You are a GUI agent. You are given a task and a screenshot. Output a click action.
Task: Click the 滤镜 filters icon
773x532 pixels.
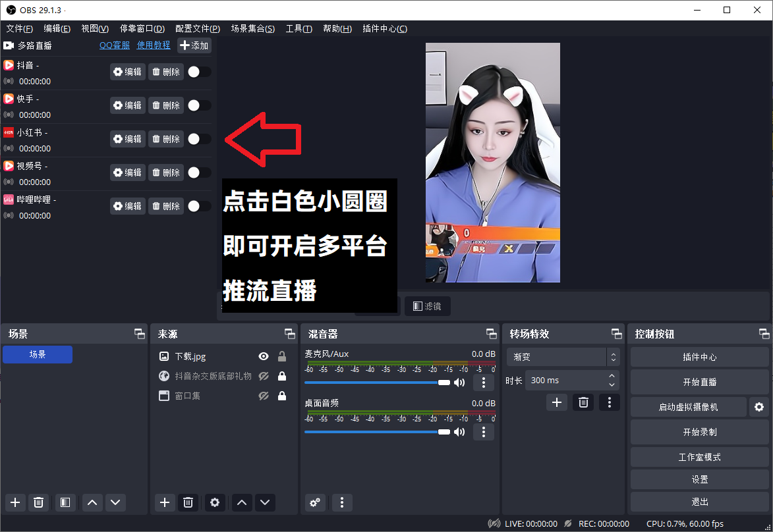(x=427, y=306)
